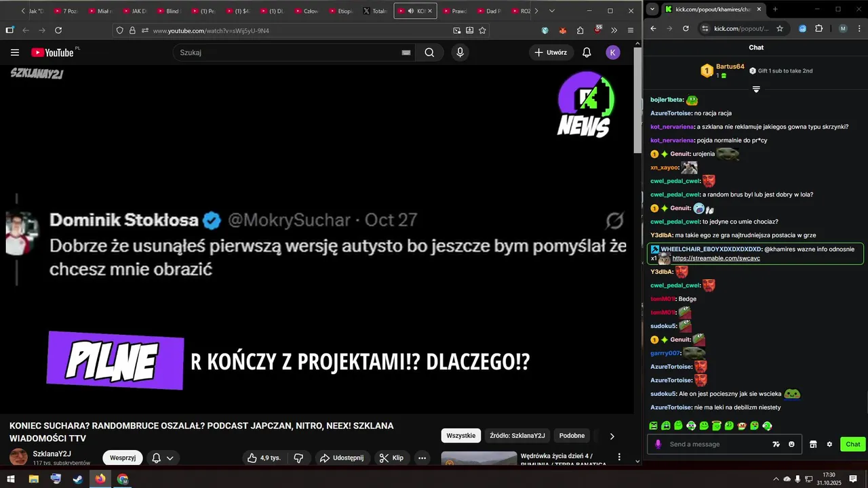Image resolution: width=868 pixels, height=488 pixels.
Task: Like the video with 4,9 tys.
Action: 264,458
